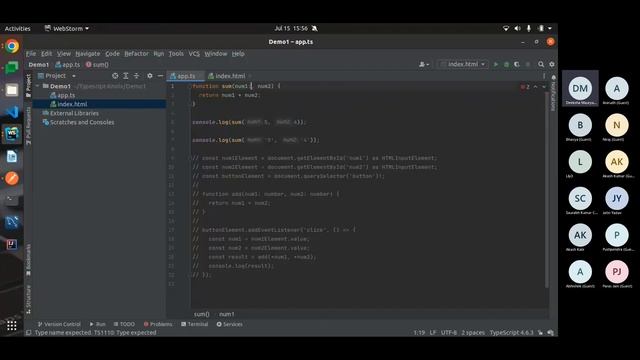The image size is (640, 360).
Task: Click the Debug bug icon in toolbar
Action: [506, 64]
